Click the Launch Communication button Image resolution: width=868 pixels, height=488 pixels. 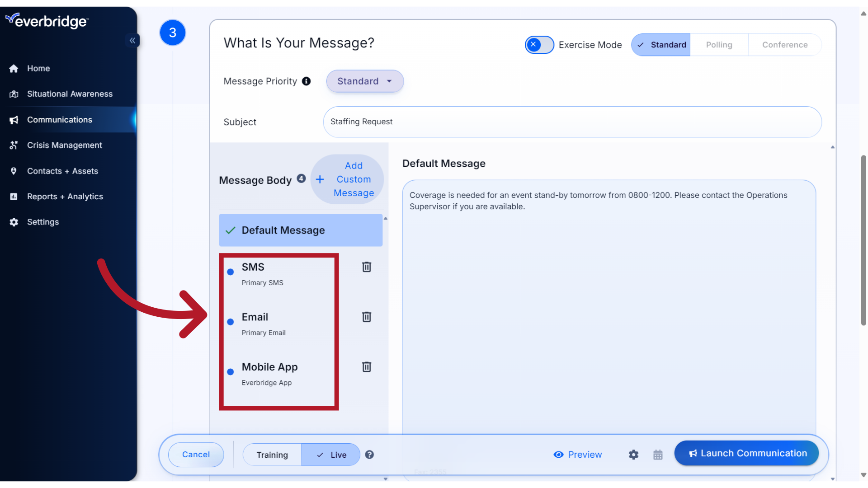[x=746, y=453]
